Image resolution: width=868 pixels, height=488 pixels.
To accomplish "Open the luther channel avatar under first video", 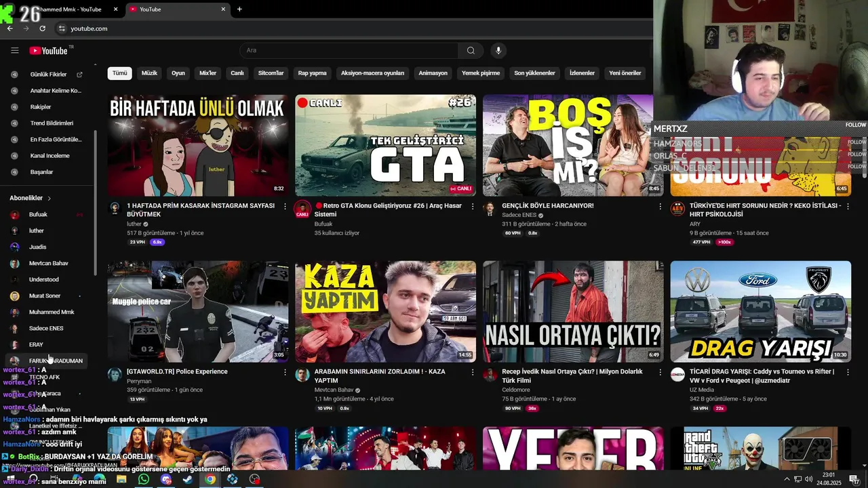I will pyautogui.click(x=115, y=209).
